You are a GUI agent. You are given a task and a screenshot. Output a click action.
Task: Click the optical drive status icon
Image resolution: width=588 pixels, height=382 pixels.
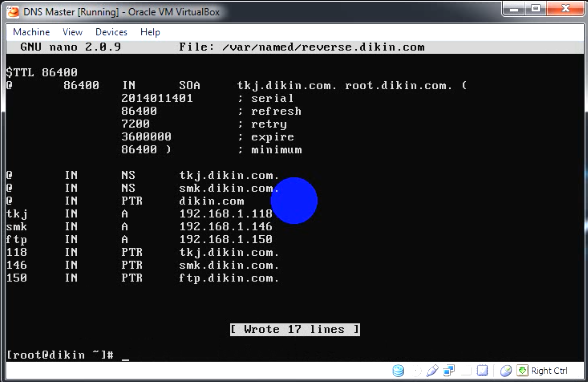[416, 371]
